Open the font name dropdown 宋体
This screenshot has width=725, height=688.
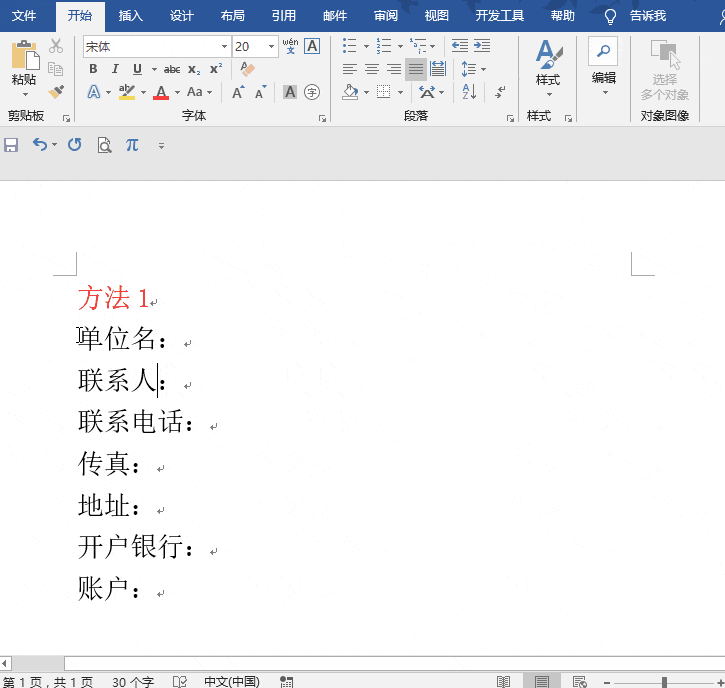pos(224,46)
